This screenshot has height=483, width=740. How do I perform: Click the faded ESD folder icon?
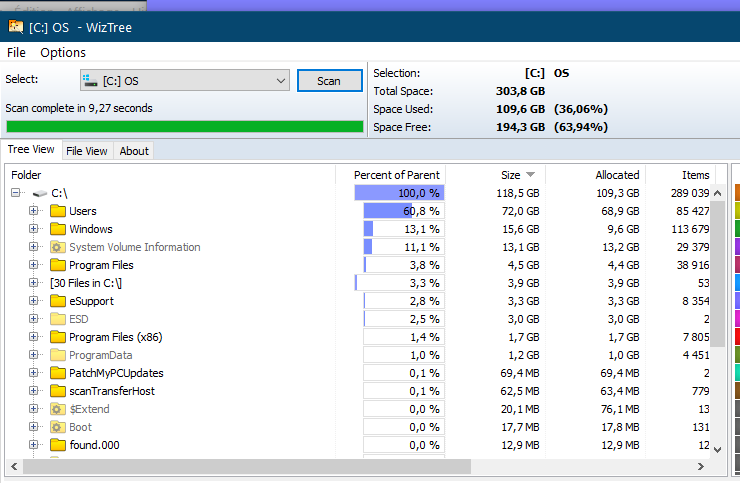(x=58, y=319)
